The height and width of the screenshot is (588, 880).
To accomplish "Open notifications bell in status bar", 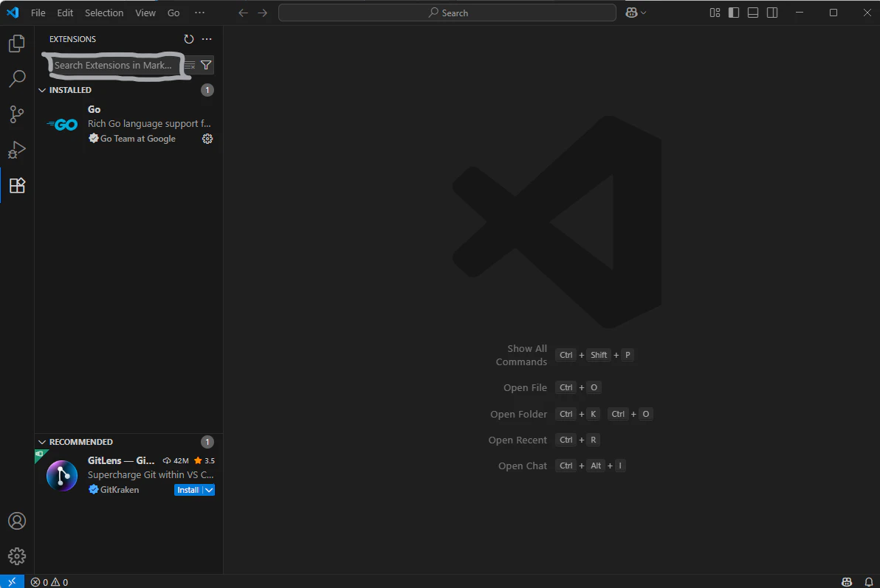I will point(869,582).
